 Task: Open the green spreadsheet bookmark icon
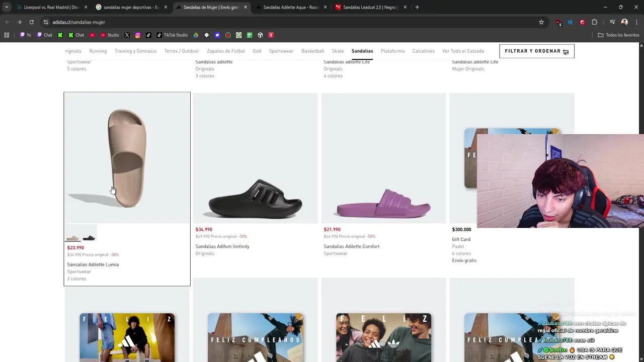click(249, 35)
